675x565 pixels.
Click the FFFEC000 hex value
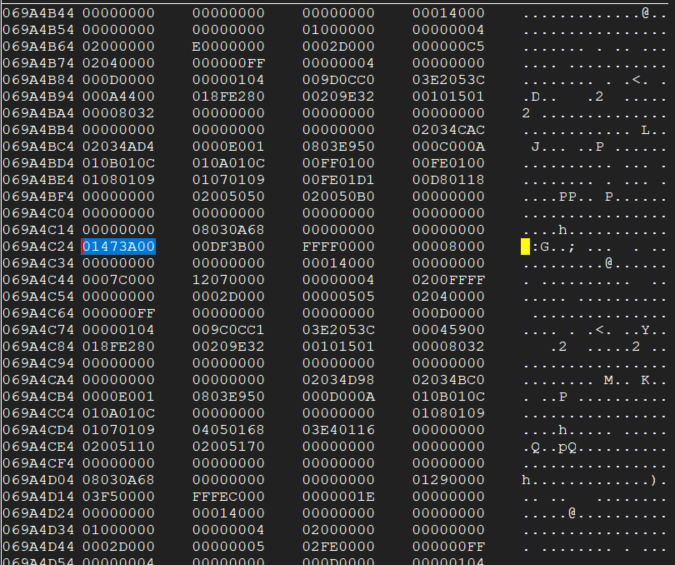[x=228, y=496]
